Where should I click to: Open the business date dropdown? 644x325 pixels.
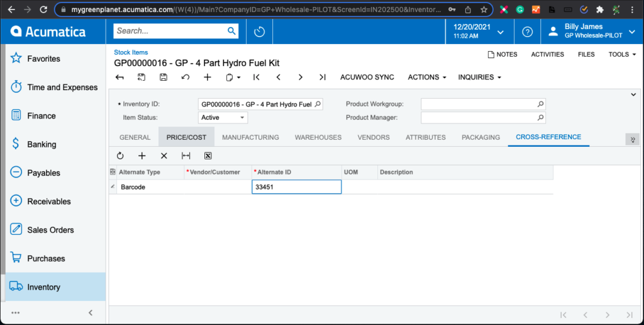pyautogui.click(x=500, y=32)
